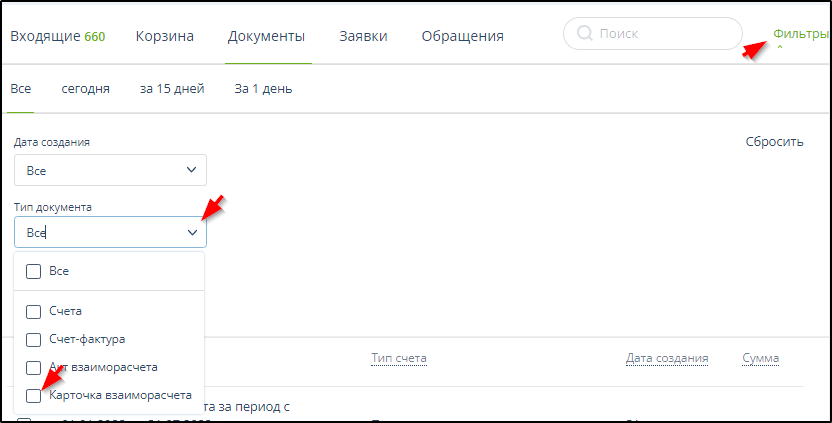Enable the Счета checkbox
This screenshot has width=832, height=423.
point(33,311)
